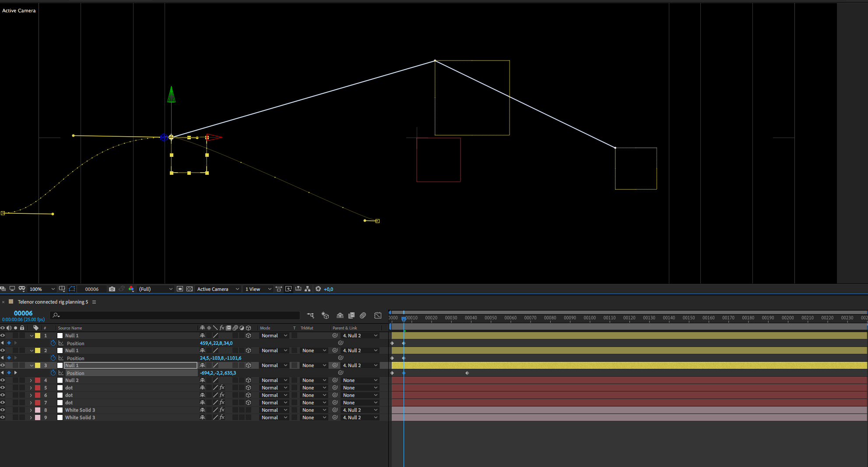Image resolution: width=868 pixels, height=467 pixels.
Task: Hide layer 1 Null 1 with eye toggle
Action: click(3, 336)
